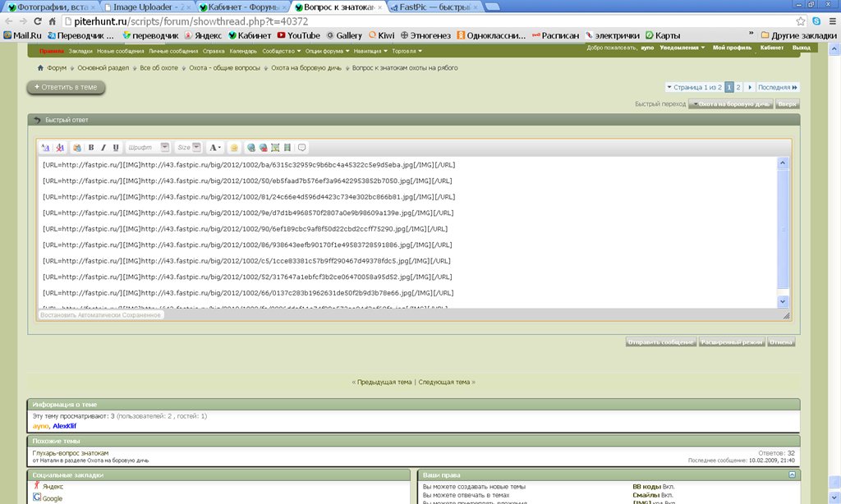This screenshot has height=504, width=841.
Task: Click Востановить Автоматически Сохраненное button
Action: click(x=100, y=314)
